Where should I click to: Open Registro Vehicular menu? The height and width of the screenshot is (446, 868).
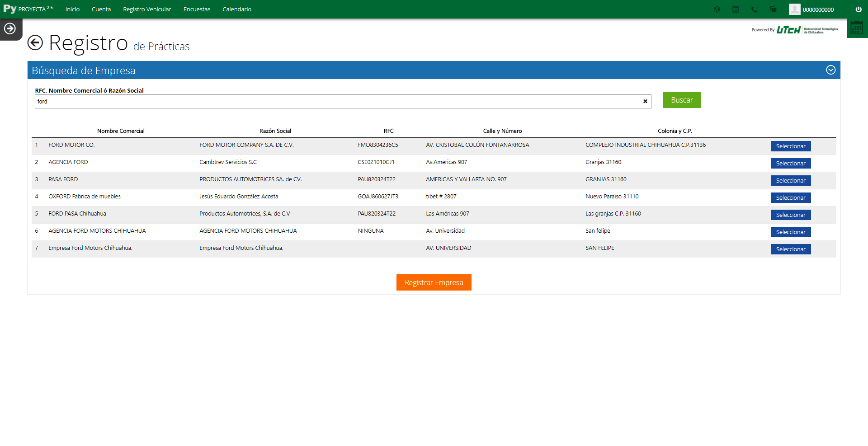pos(147,9)
